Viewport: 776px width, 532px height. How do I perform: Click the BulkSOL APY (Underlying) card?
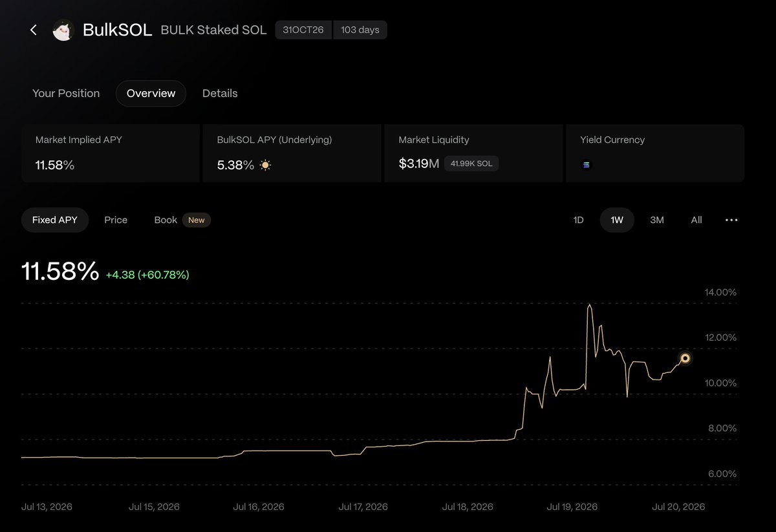(x=292, y=153)
